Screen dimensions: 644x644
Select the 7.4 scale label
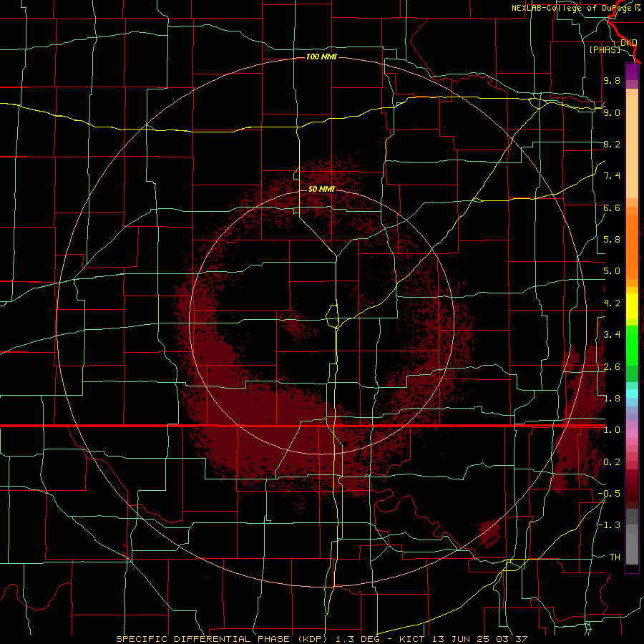click(612, 176)
